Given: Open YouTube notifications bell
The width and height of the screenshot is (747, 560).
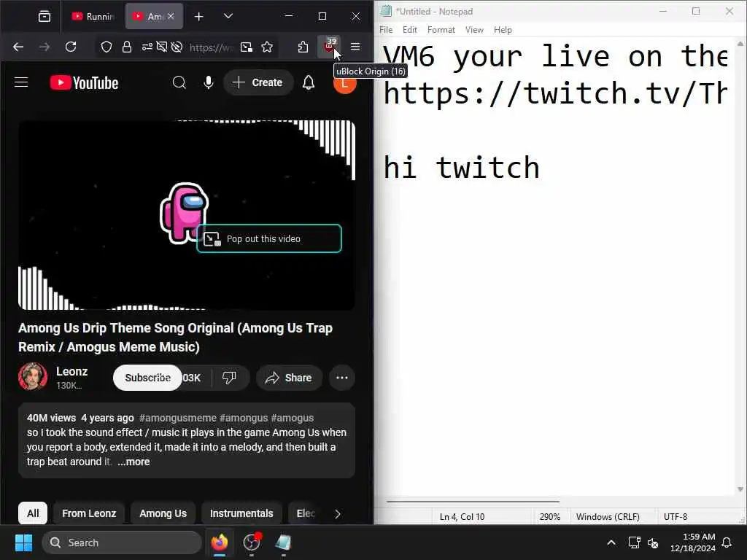Looking at the screenshot, I should pos(309,82).
